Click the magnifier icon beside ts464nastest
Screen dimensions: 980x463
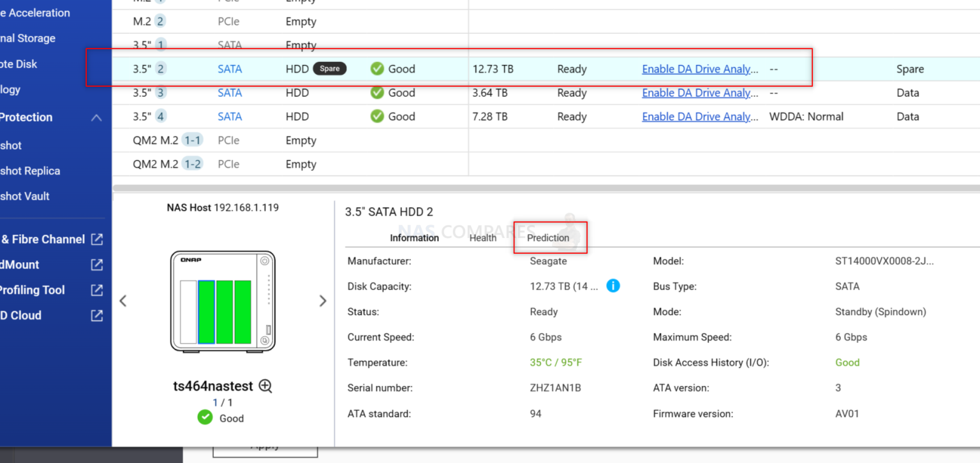coord(266,386)
